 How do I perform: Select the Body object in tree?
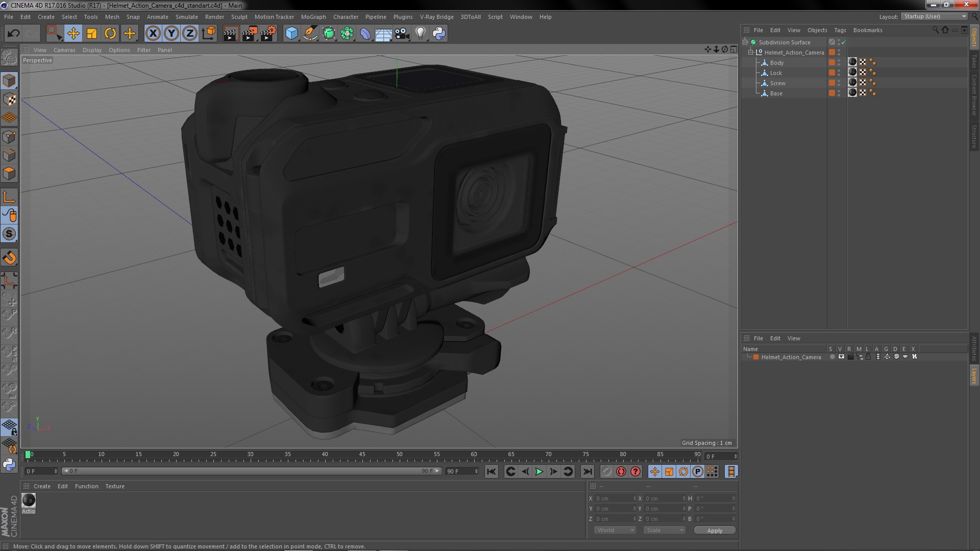(777, 63)
